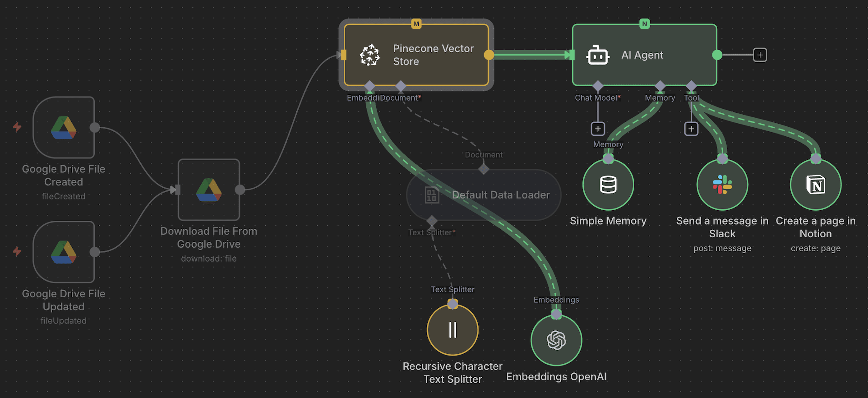Click the Text Splitter node top connector dot
Screen dimensions: 868x398
[452, 304]
